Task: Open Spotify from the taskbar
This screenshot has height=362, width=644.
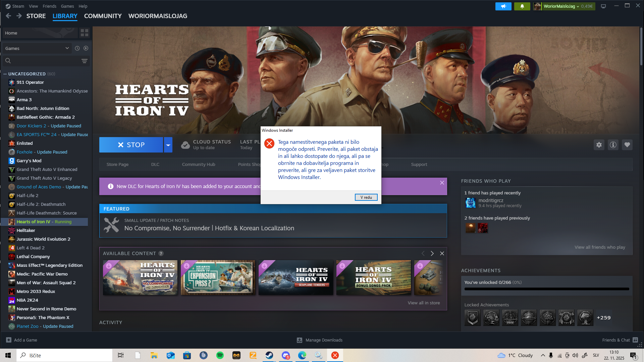Action: tap(220, 355)
